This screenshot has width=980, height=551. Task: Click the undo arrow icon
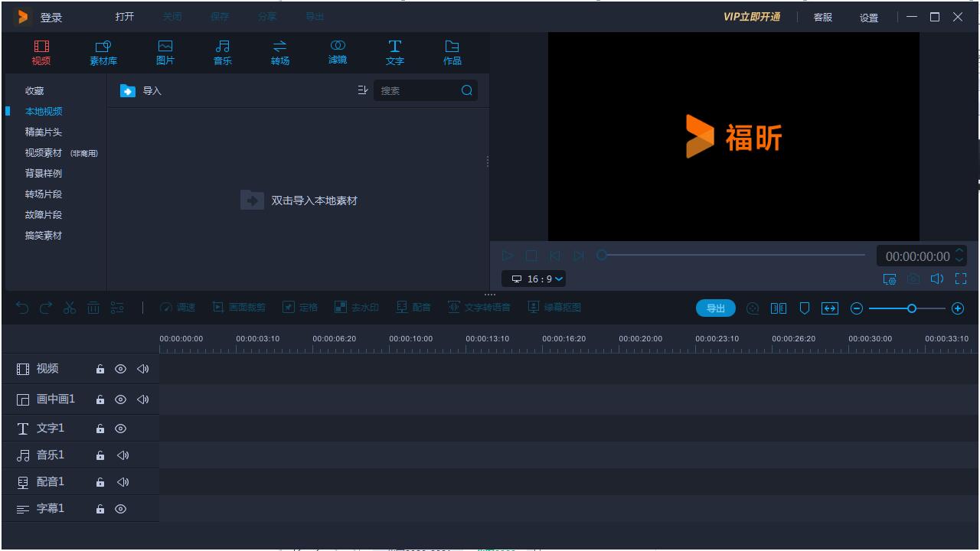tap(22, 308)
